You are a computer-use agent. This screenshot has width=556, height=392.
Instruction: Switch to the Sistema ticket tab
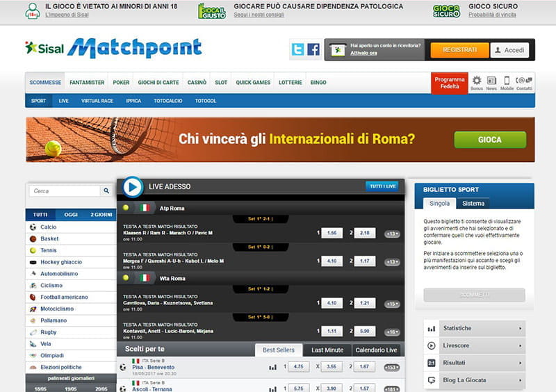pos(473,203)
